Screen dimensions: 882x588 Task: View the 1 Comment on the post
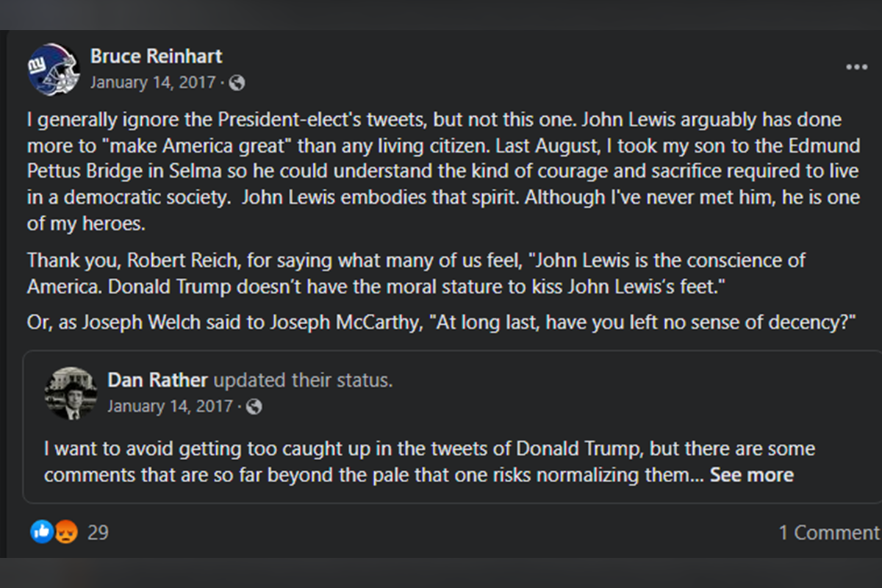[x=829, y=533]
